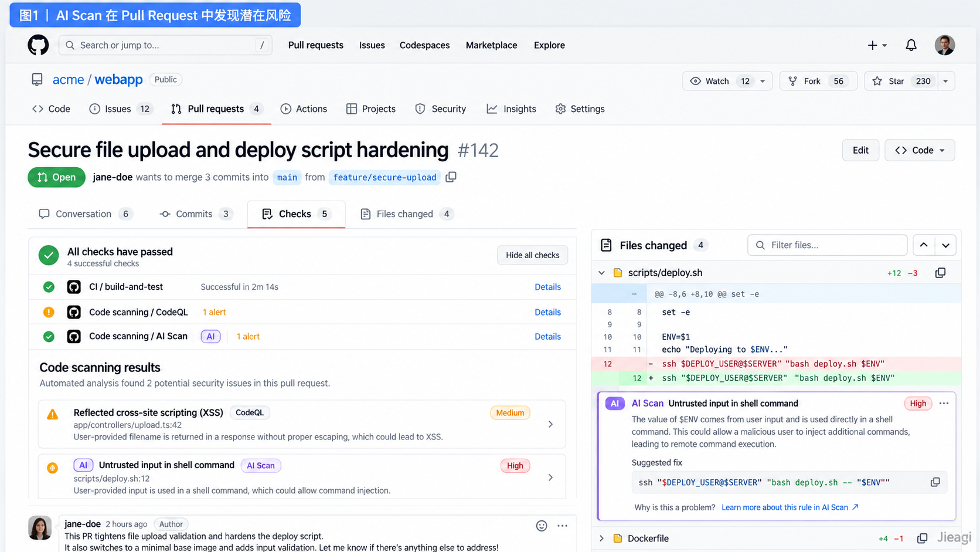
Task: Click Hide all checks button
Action: (x=532, y=255)
